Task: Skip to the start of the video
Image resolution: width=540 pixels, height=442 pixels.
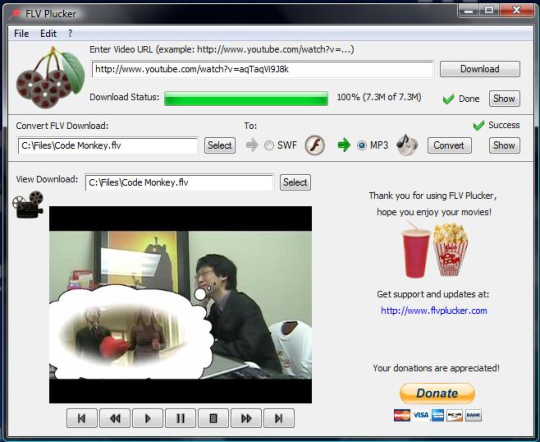Action: (82, 418)
